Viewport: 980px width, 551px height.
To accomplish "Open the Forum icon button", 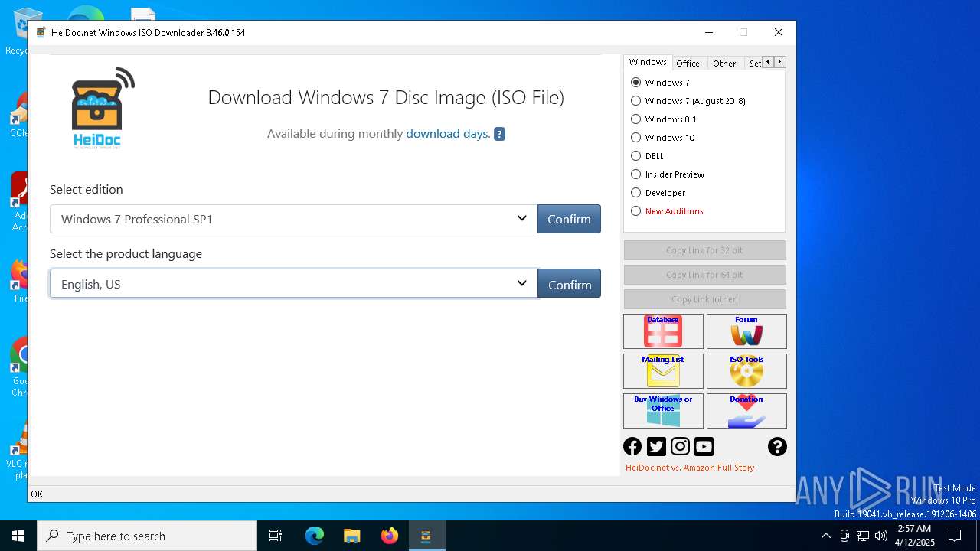I will click(746, 331).
